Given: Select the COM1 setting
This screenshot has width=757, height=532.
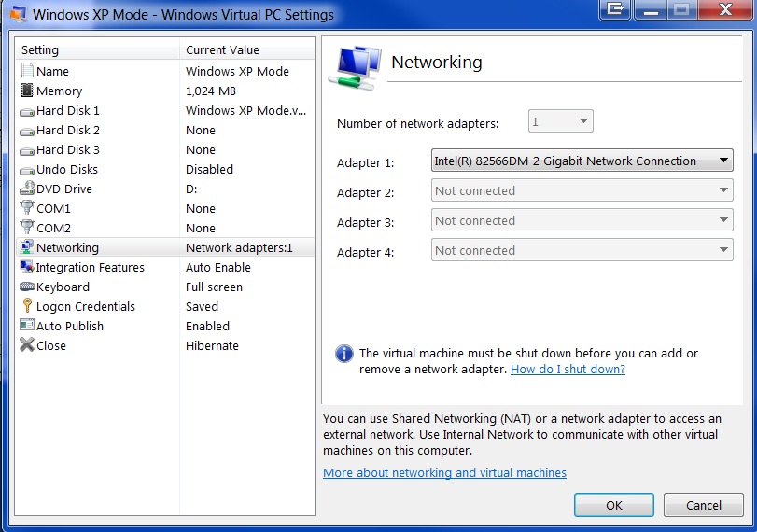Looking at the screenshot, I should pos(165,208).
